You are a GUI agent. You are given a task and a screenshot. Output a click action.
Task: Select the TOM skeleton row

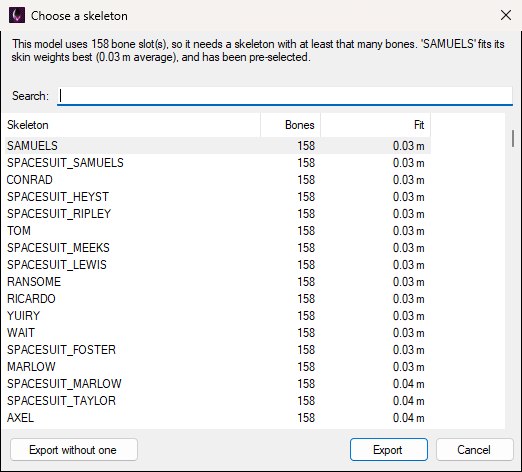[x=218, y=231]
